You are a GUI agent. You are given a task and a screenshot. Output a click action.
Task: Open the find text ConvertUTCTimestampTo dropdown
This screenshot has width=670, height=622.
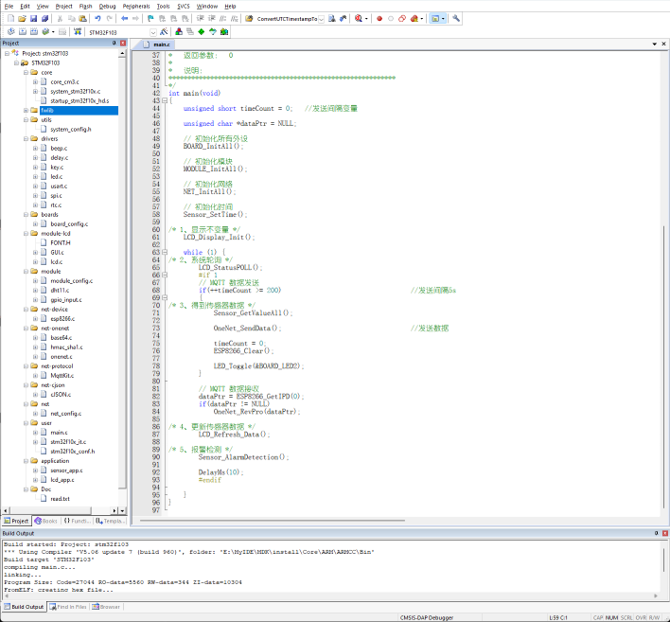[x=321, y=19]
